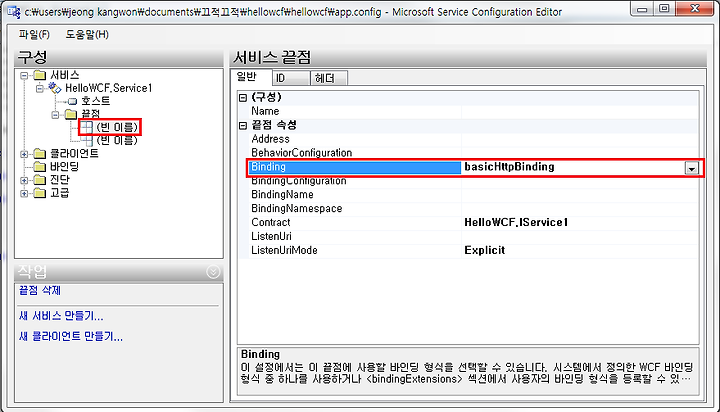
Task: Maximize the Service Configuration Editor window
Action: (x=664, y=9)
